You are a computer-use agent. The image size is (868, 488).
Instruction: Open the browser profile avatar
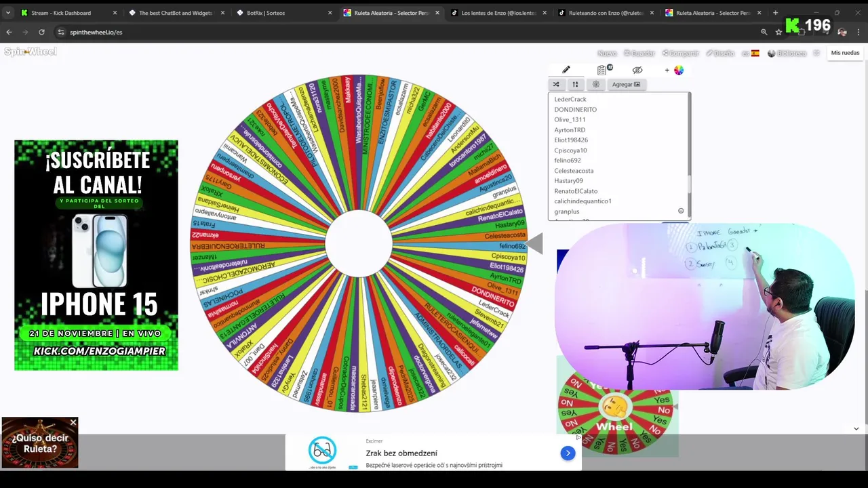(x=842, y=32)
